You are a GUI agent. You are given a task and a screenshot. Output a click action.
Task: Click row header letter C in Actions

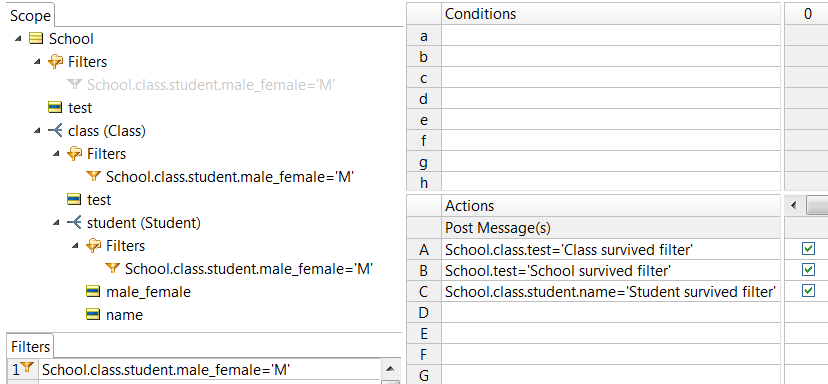tap(424, 292)
